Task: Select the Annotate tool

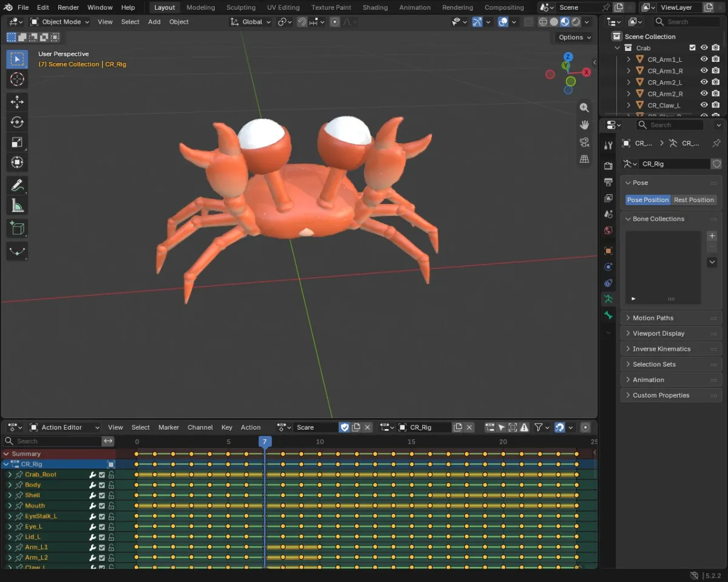Action: 17,185
